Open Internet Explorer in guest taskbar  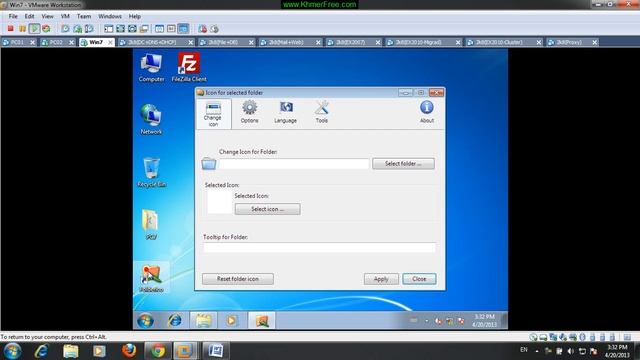click(x=175, y=320)
